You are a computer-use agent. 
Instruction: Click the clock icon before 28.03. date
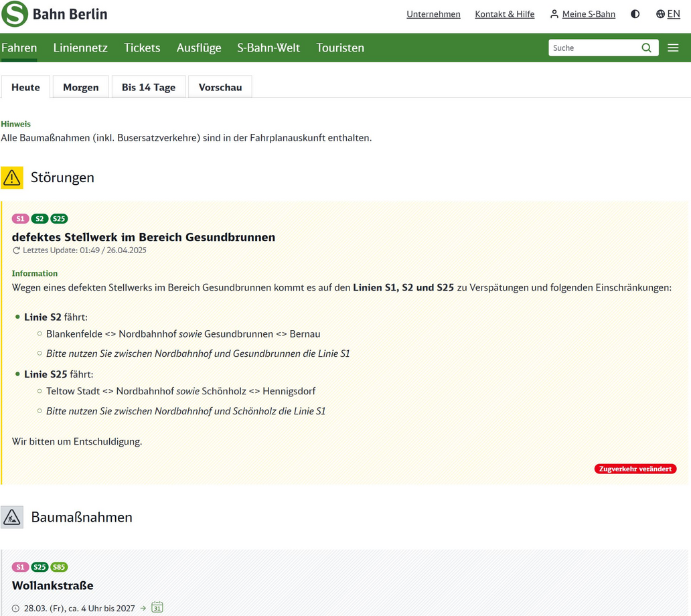point(16,609)
